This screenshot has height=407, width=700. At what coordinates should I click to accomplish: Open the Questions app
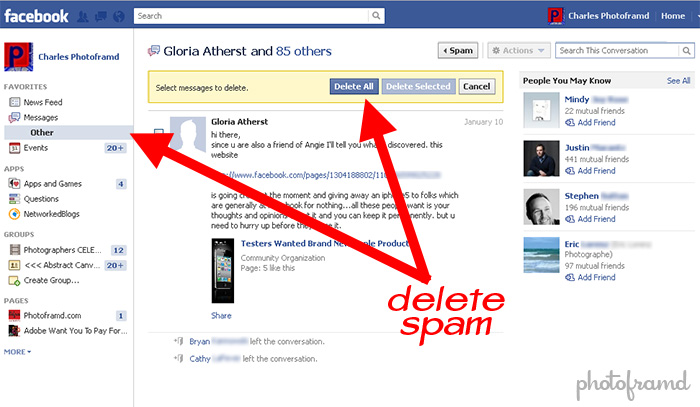coord(41,199)
